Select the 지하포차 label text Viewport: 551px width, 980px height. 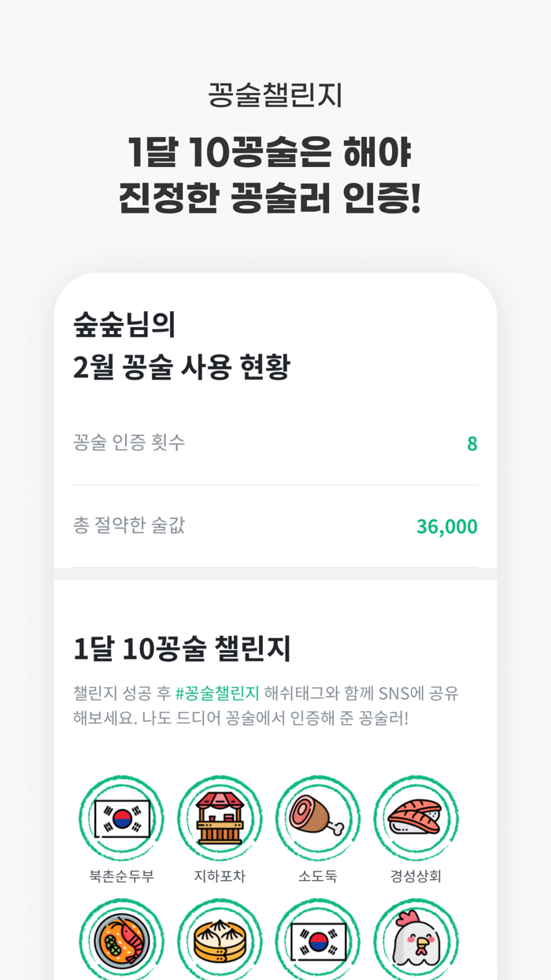pos(220,874)
